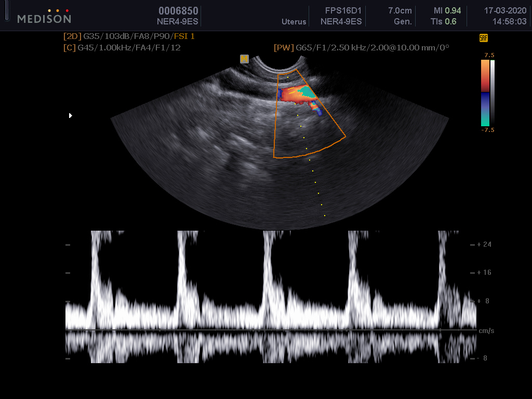Click the SRF indicator icon
The width and height of the screenshot is (532, 399).
point(483,38)
